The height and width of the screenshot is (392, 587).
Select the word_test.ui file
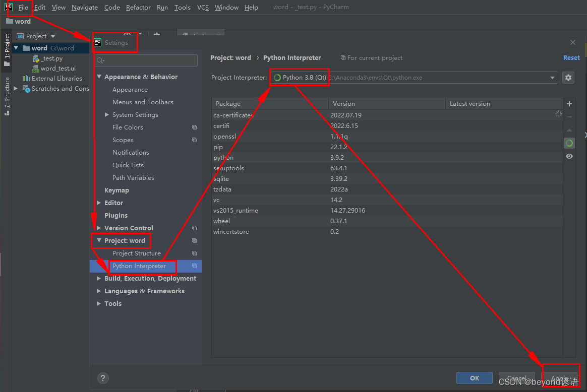54,69
